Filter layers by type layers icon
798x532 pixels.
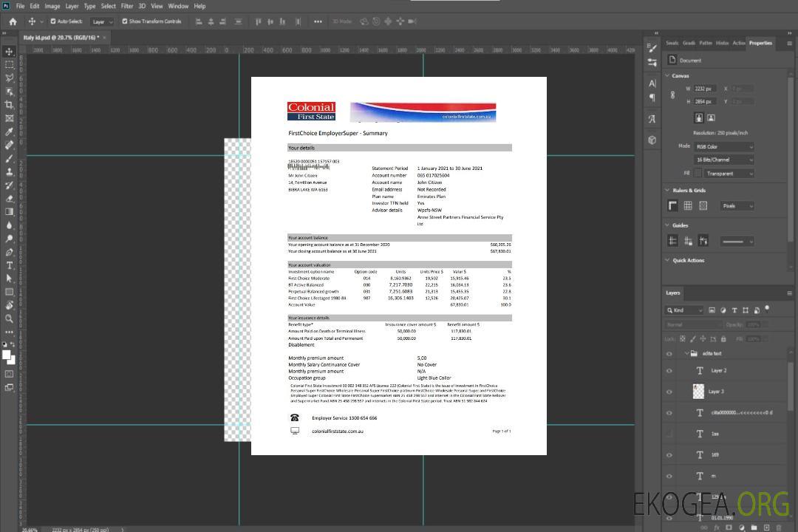click(x=734, y=310)
